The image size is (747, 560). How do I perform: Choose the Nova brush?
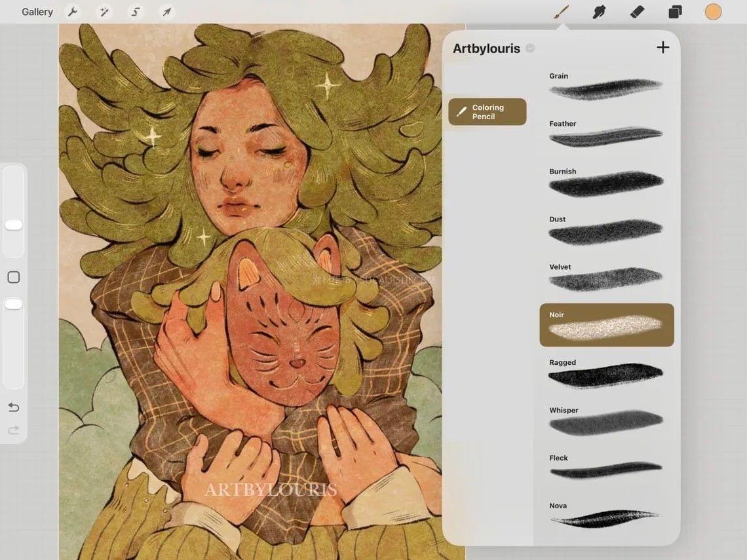(607, 515)
